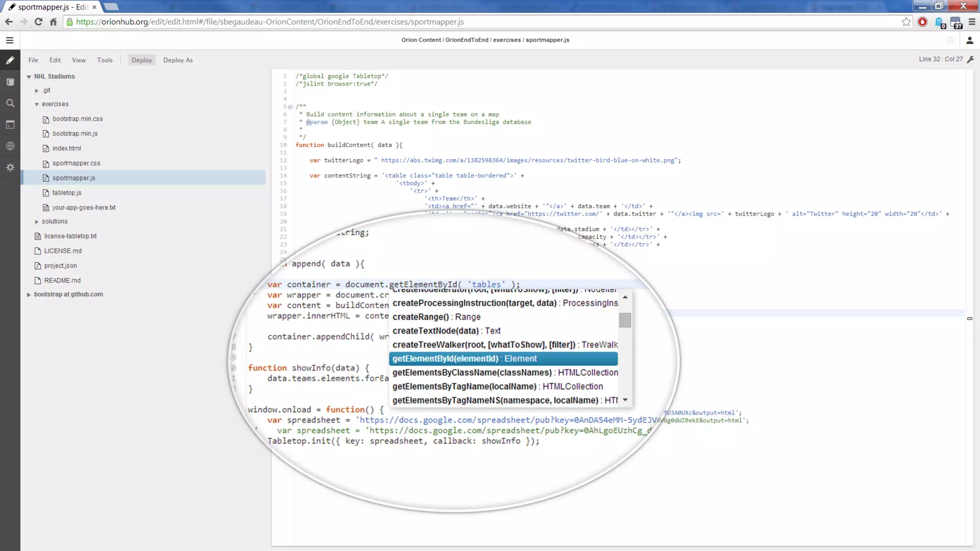Click the autocomplete list scrollbar thumb
The width and height of the screenshot is (980, 551).
point(624,320)
